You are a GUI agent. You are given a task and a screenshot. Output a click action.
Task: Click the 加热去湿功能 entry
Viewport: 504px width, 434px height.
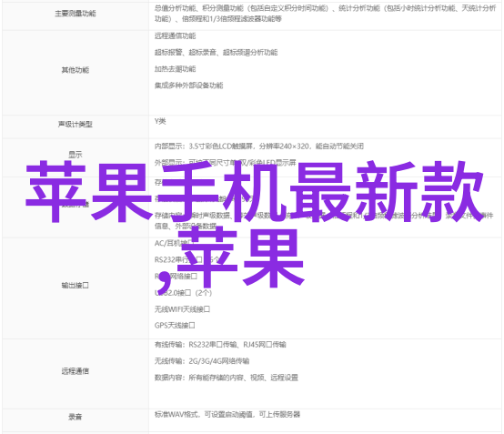point(176,69)
